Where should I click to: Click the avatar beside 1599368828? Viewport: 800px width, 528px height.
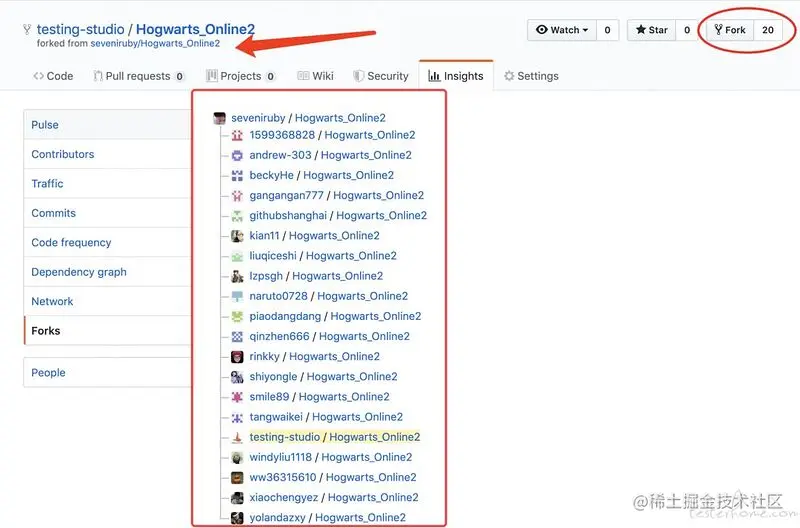coord(237,135)
